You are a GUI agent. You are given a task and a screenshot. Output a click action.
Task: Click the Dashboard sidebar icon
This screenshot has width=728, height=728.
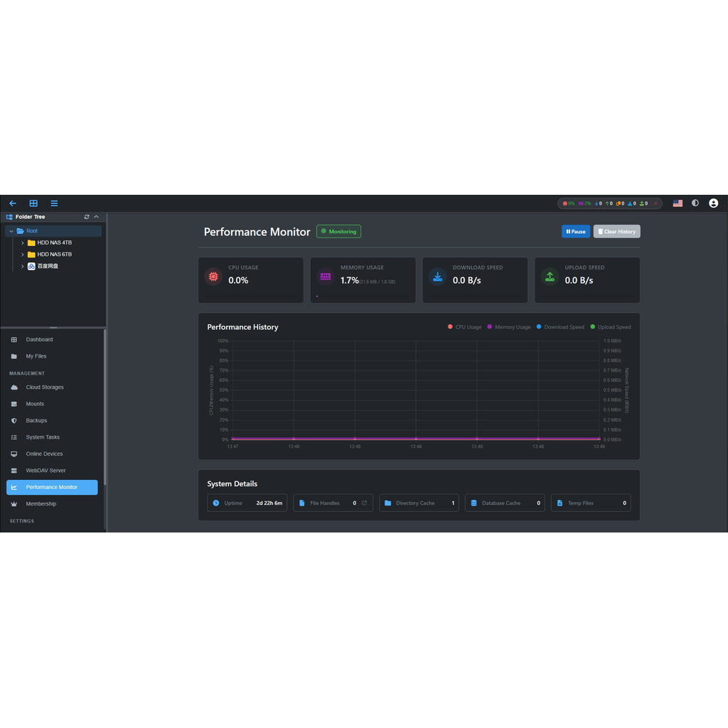[x=14, y=339]
